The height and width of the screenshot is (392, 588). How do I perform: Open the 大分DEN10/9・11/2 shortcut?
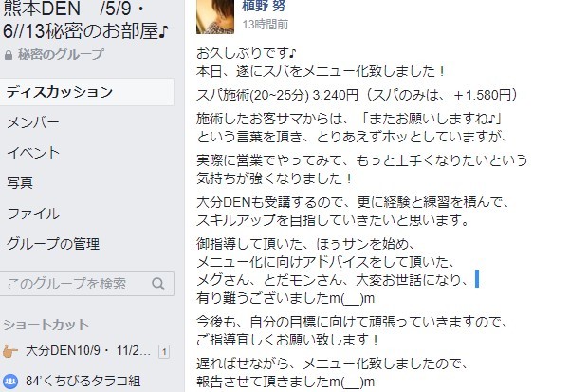coord(88,351)
